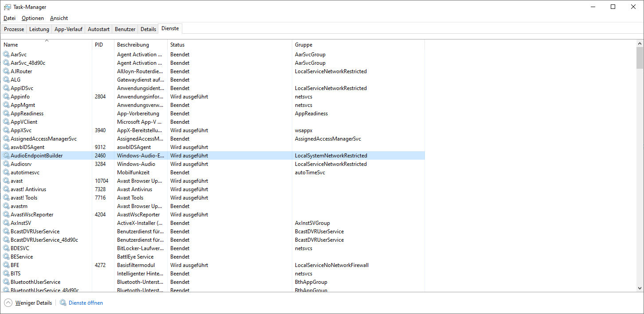
Task: Select the BluetoothUserService row
Action: [213, 282]
